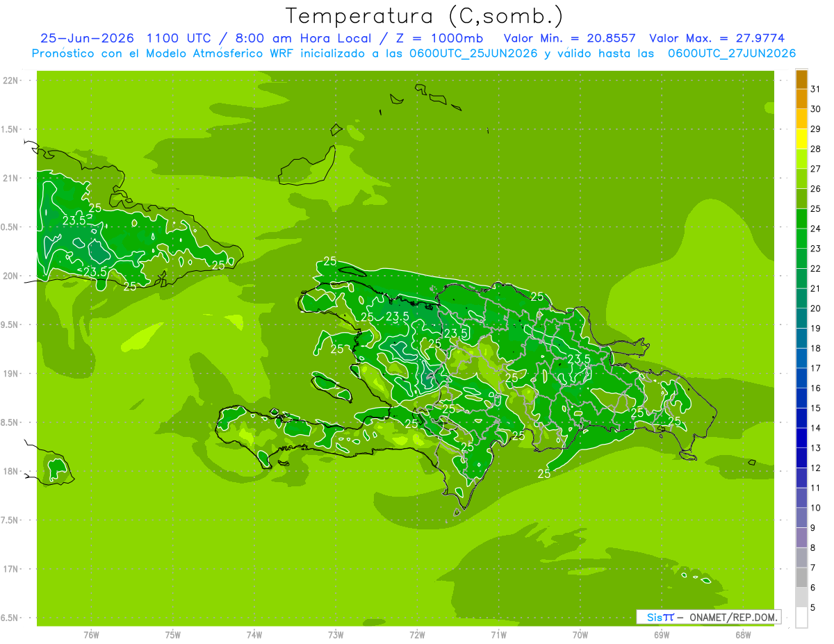
Task: Click the "76W" longitude axis label
Action: click(91, 634)
